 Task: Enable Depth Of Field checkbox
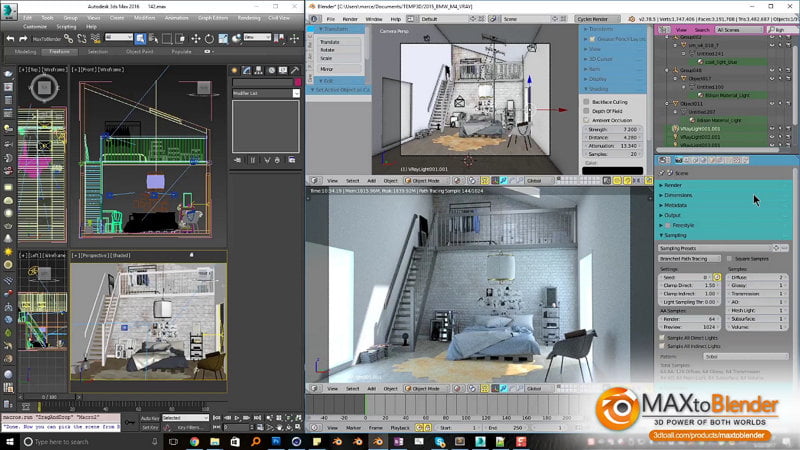coord(586,111)
